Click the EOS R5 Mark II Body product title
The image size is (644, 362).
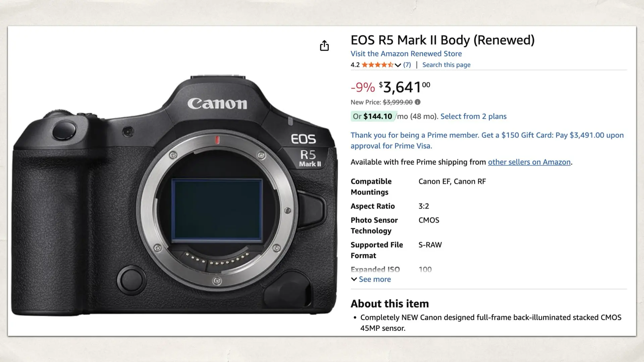(x=443, y=40)
